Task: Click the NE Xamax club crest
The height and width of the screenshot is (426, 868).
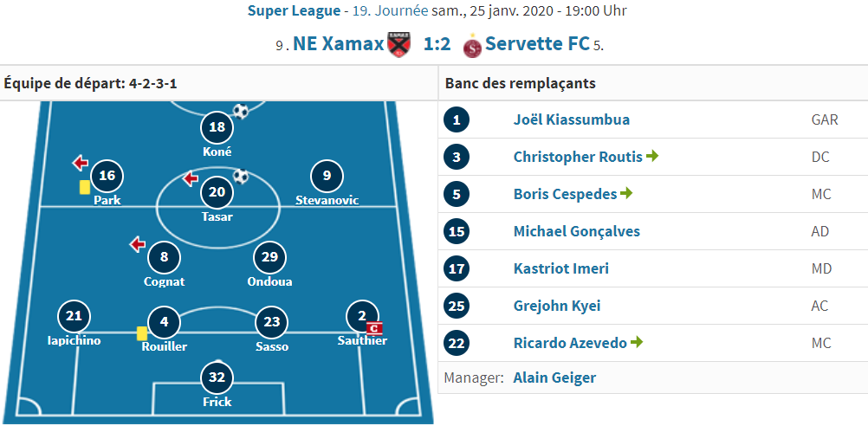Action: click(398, 44)
